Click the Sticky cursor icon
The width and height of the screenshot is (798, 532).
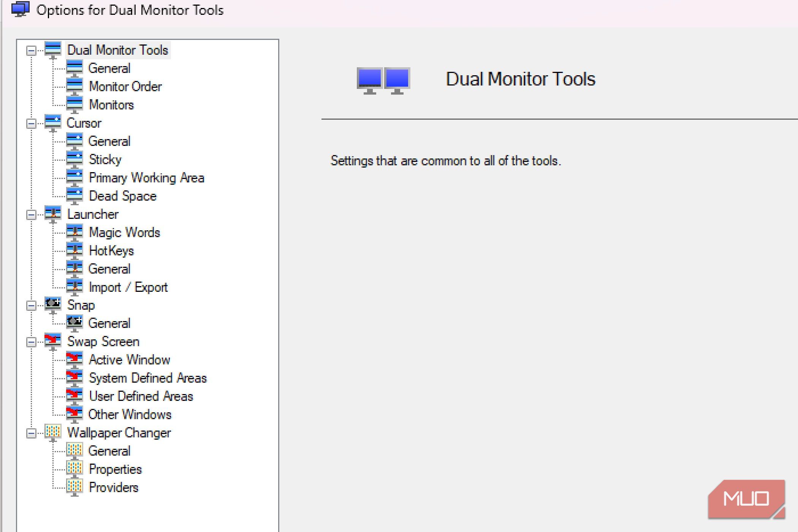[x=74, y=160]
